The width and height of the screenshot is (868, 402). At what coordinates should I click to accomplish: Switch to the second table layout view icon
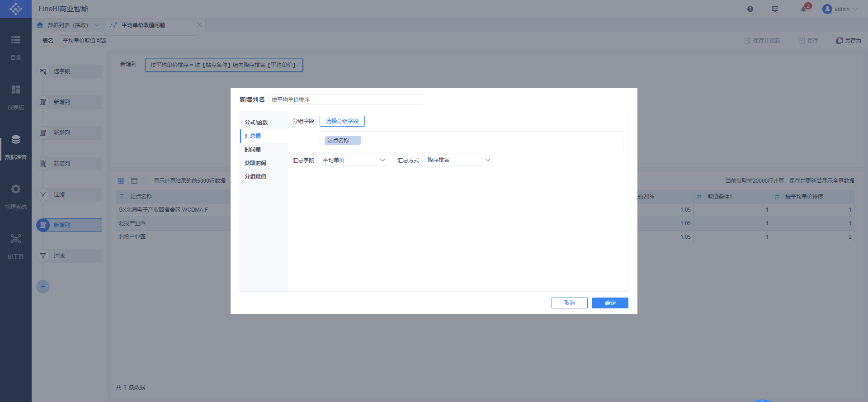134,181
